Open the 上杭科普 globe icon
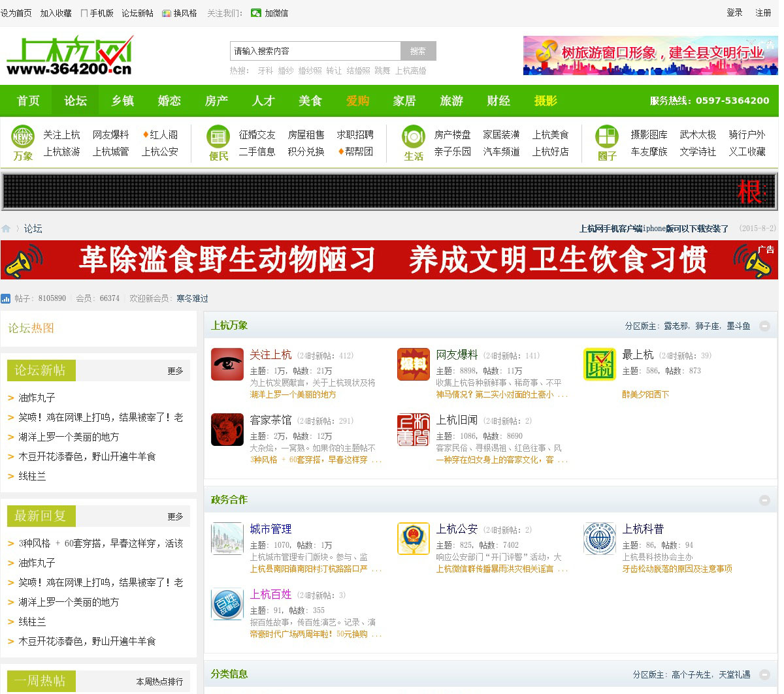Screen dimensions: 784x694 600,539
